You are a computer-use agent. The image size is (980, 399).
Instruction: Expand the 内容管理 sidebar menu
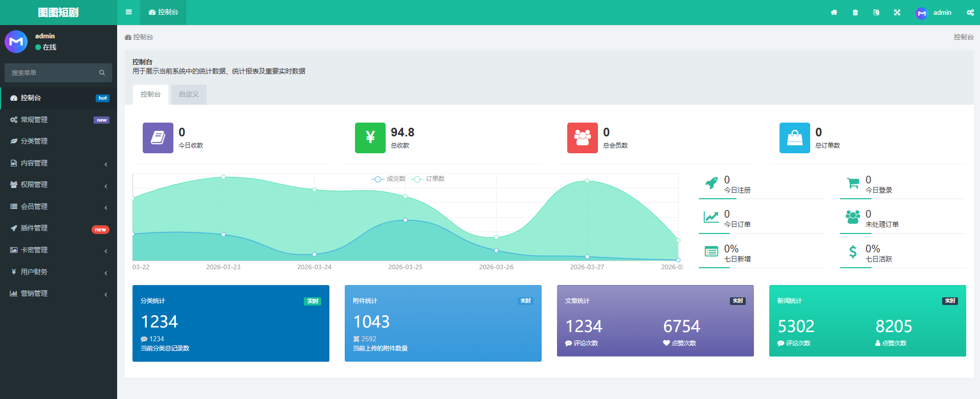58,163
